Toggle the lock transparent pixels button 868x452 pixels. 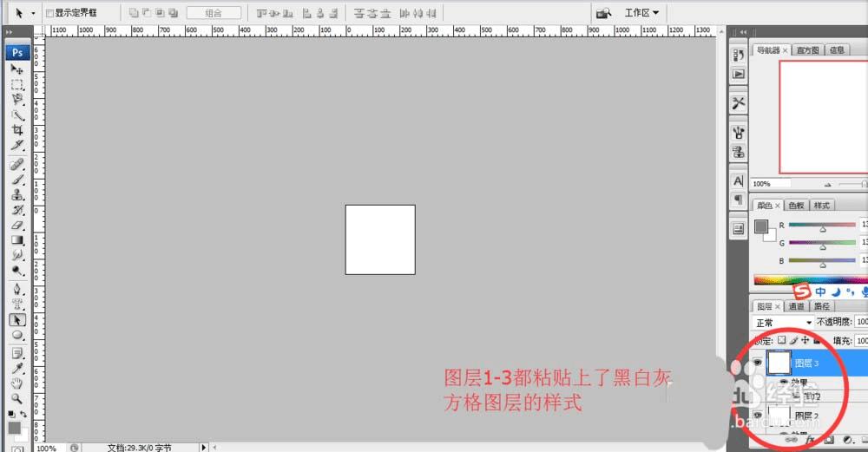[781, 340]
